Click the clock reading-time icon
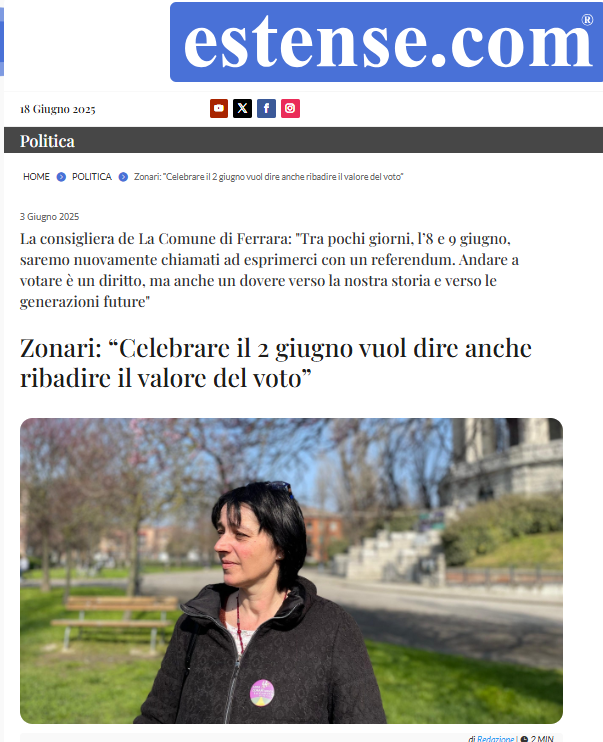603x742 pixels. (x=524, y=739)
